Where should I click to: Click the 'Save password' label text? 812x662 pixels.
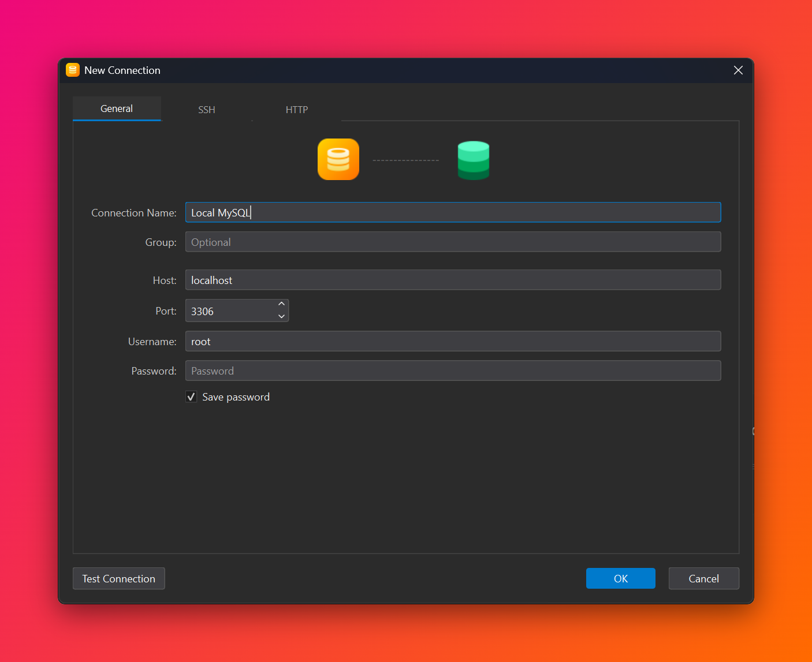[236, 397]
